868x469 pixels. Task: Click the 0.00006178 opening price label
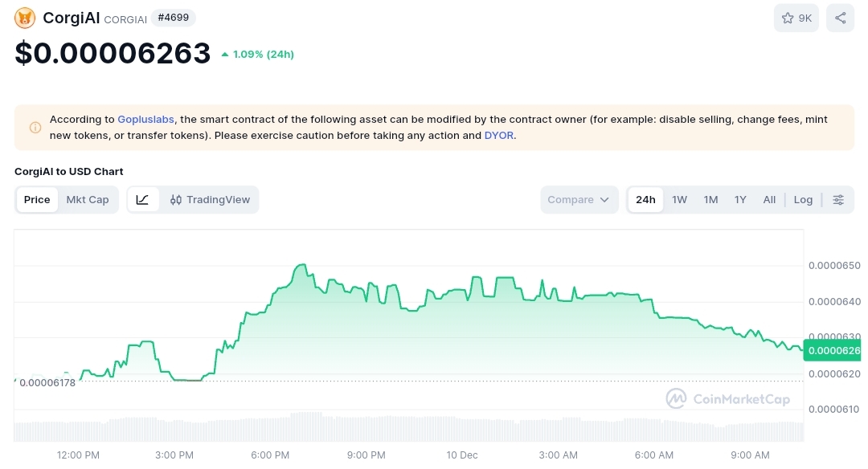point(47,383)
